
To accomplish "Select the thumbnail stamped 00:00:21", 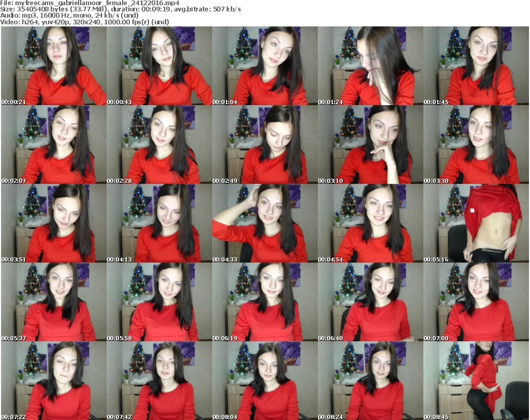I will coord(54,66).
